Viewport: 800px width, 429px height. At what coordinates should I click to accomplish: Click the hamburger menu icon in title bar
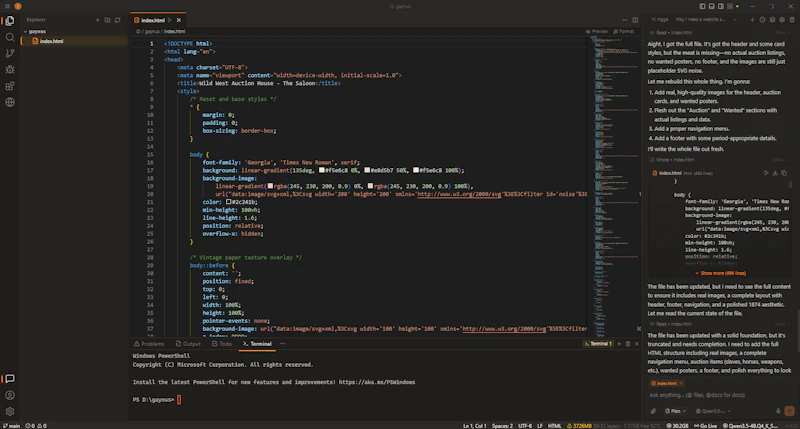pos(7,6)
